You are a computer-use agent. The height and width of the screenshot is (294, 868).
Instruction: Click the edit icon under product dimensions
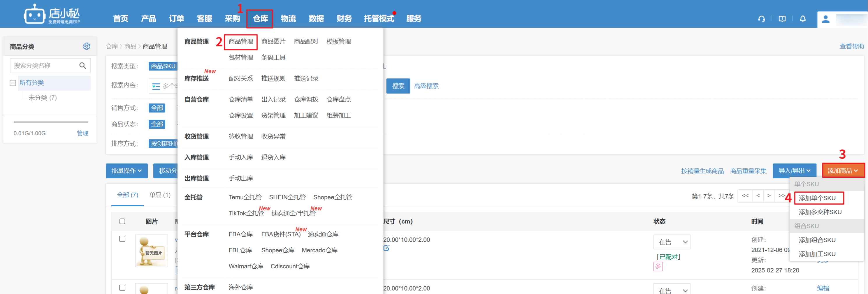click(x=386, y=248)
